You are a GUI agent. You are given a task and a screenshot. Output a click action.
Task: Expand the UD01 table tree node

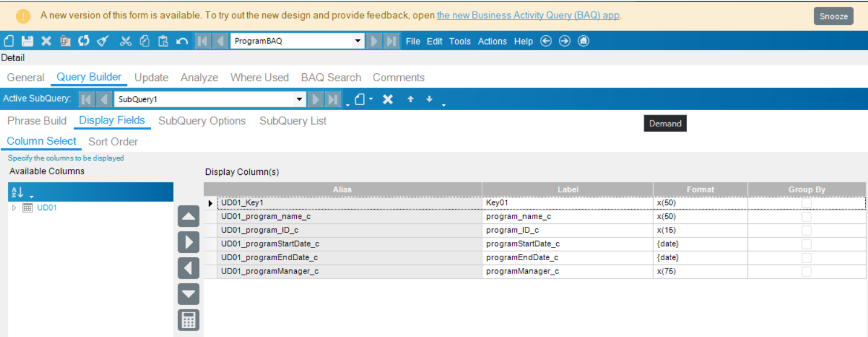tap(14, 208)
